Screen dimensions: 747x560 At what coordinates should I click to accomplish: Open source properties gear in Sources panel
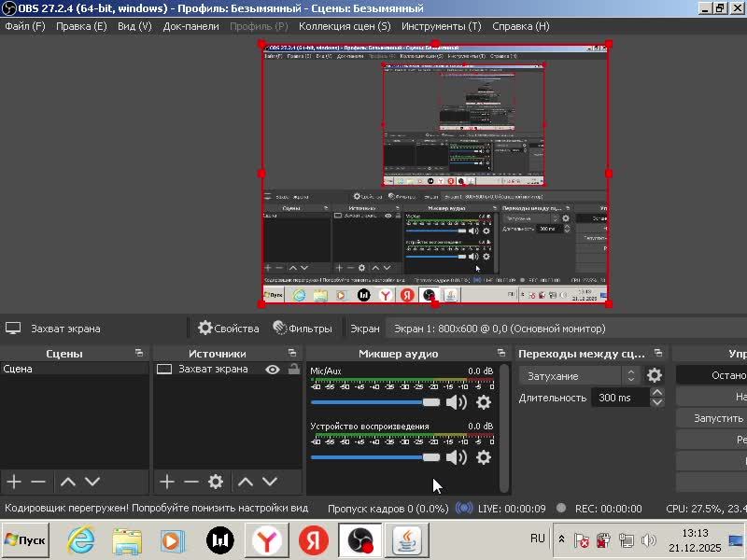click(x=216, y=482)
